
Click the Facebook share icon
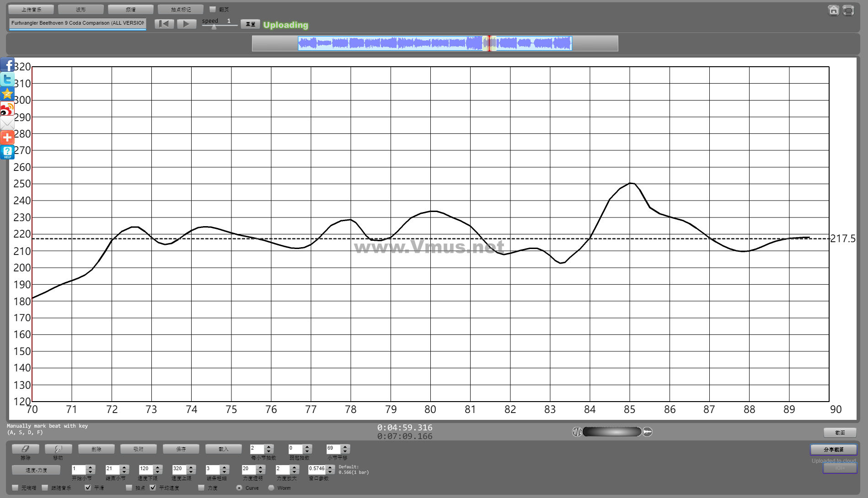[x=7, y=65]
